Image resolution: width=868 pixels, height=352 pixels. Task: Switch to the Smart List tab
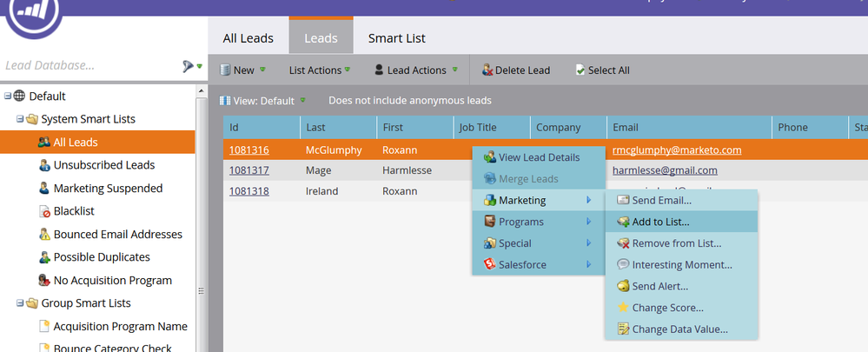(397, 38)
